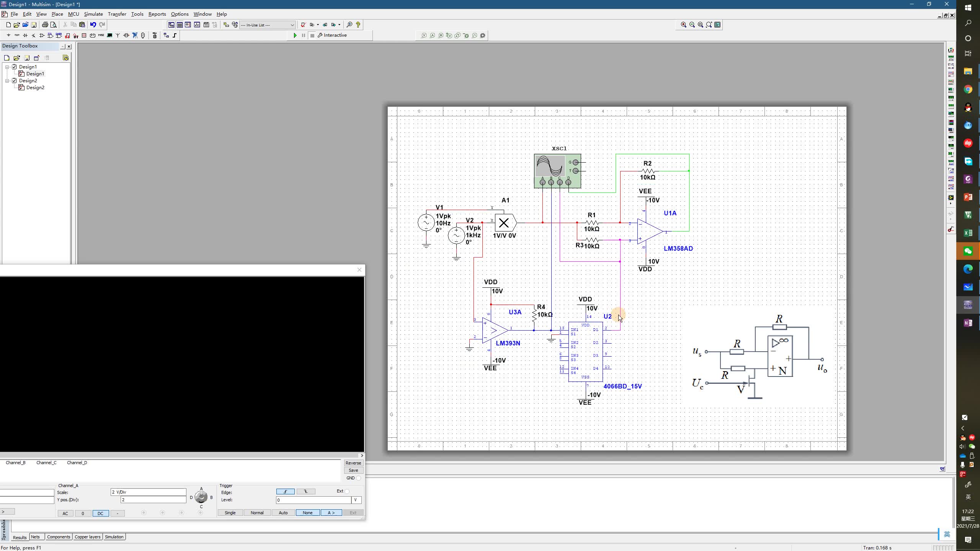Select falling edge trigger
The height and width of the screenshot is (551, 980).
click(x=306, y=492)
